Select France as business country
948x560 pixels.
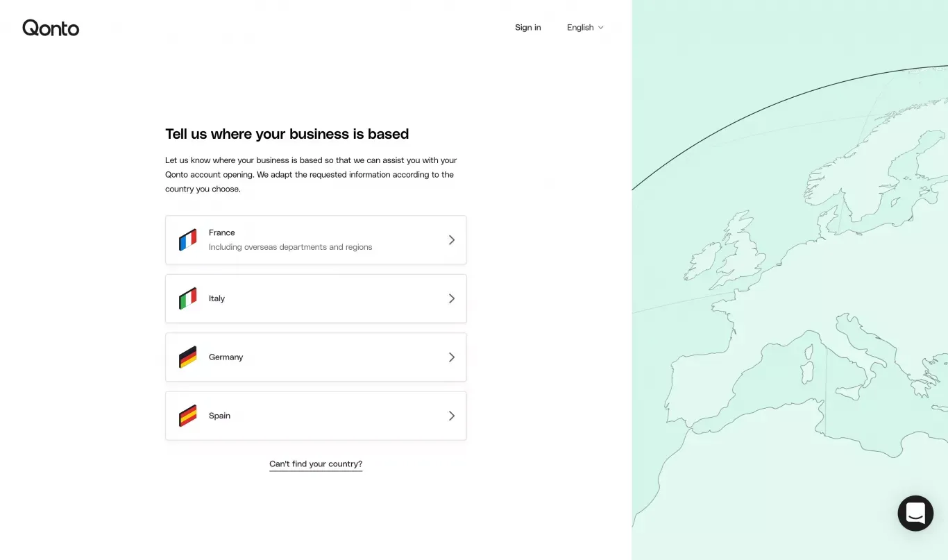316,240
